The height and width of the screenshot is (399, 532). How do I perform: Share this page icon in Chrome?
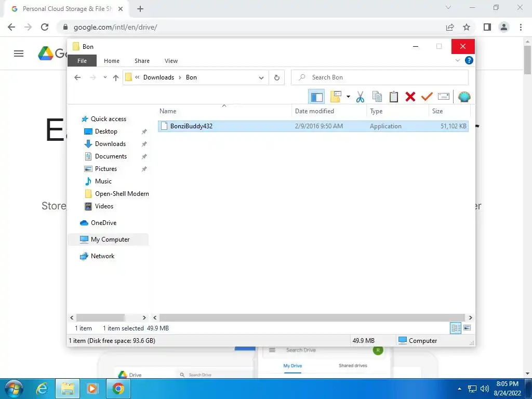(450, 27)
